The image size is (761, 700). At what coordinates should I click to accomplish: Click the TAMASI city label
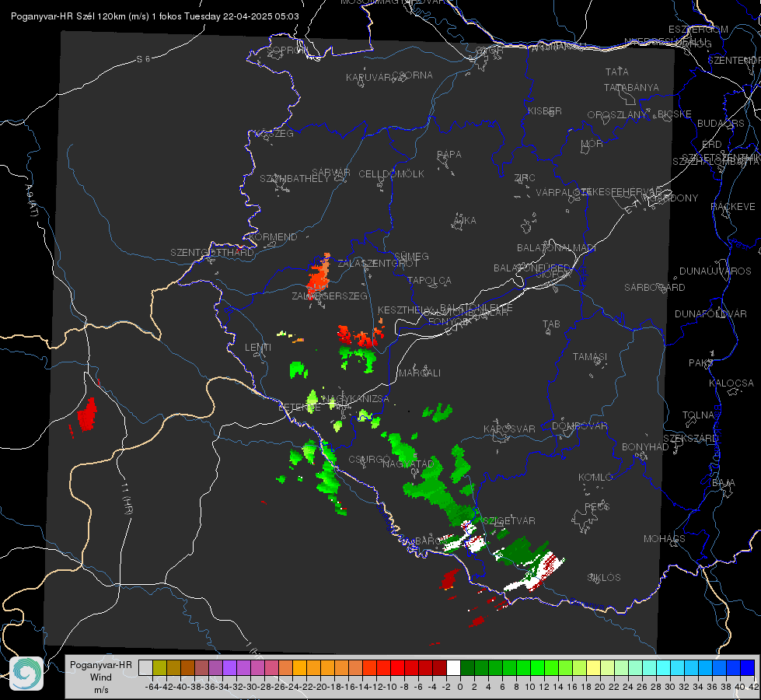pos(590,357)
